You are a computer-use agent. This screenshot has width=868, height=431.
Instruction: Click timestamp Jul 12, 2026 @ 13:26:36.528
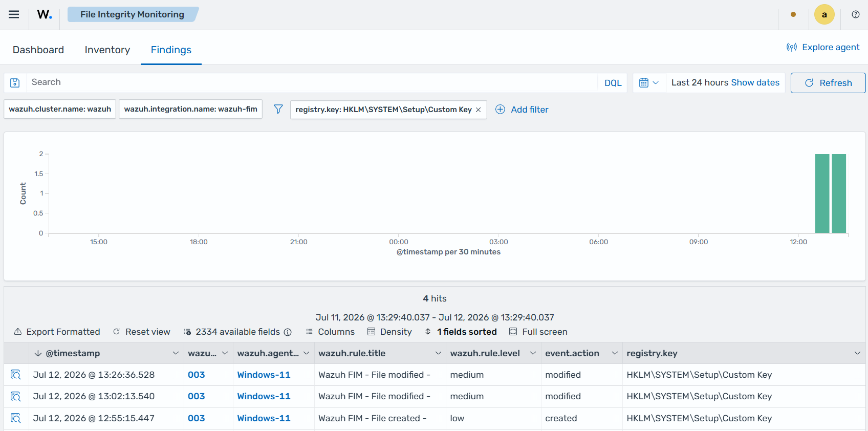point(94,375)
